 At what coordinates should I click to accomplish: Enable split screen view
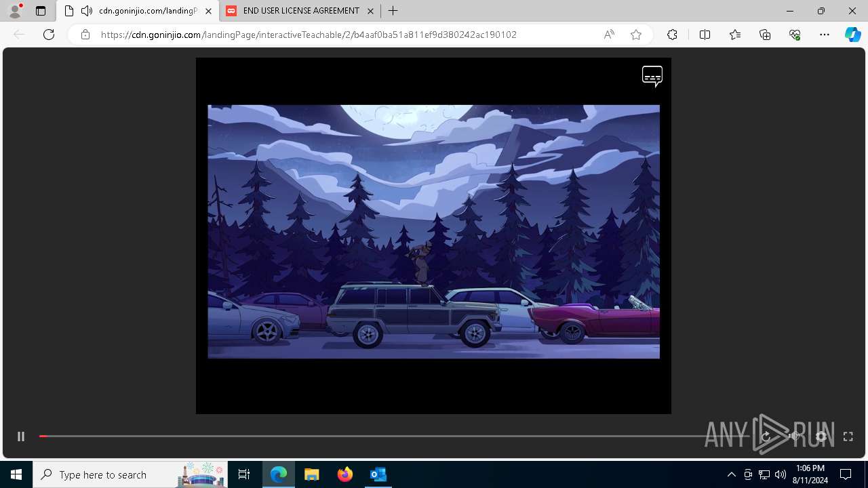pos(705,35)
